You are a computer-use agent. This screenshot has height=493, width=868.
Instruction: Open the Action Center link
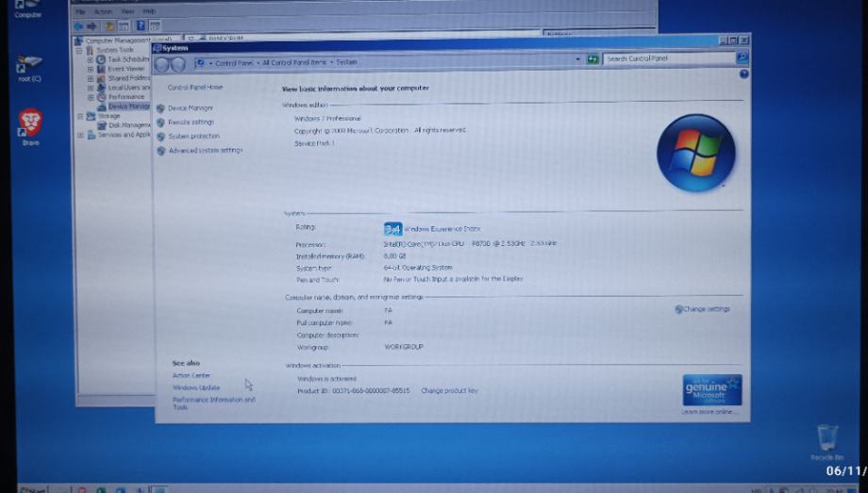tap(191, 375)
